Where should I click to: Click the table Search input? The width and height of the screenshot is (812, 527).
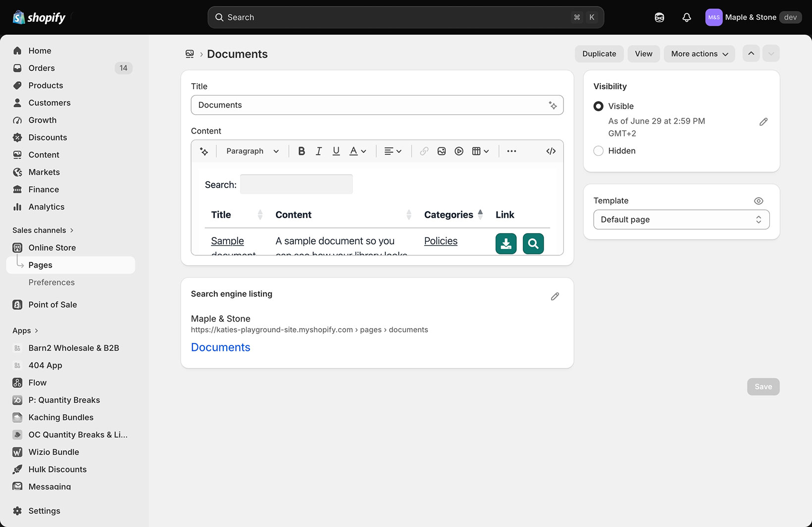296,184
